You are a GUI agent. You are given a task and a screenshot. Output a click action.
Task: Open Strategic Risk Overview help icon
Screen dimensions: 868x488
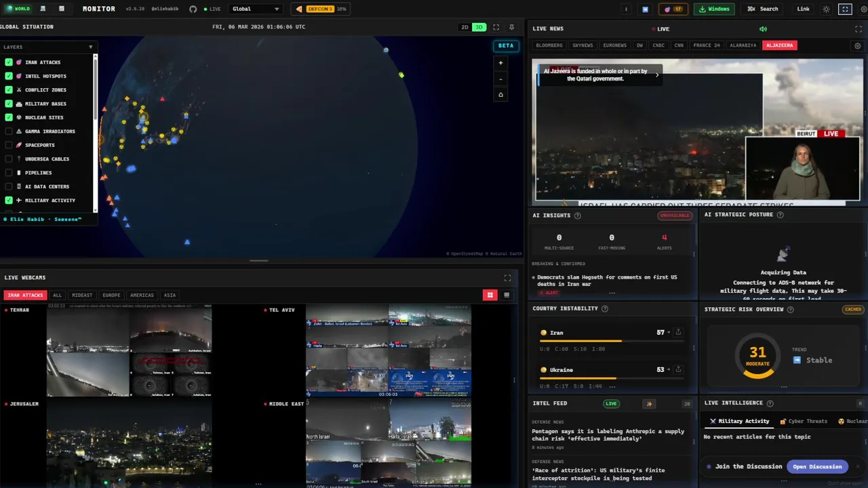790,309
